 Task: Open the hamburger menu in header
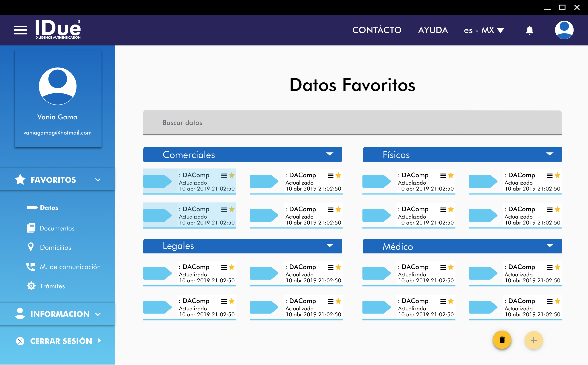(x=20, y=30)
